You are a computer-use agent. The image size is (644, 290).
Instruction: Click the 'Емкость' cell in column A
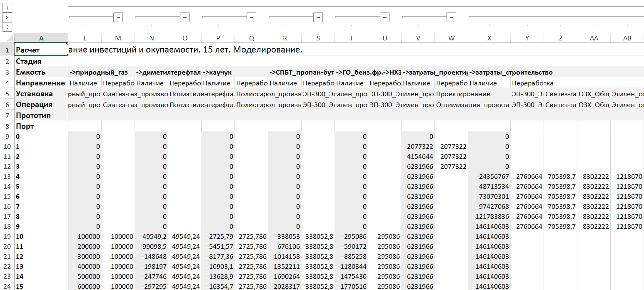coord(41,72)
